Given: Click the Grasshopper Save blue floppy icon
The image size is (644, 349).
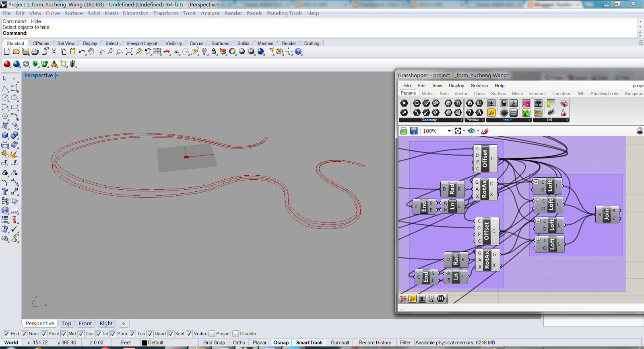Looking at the screenshot, I should coord(414,131).
